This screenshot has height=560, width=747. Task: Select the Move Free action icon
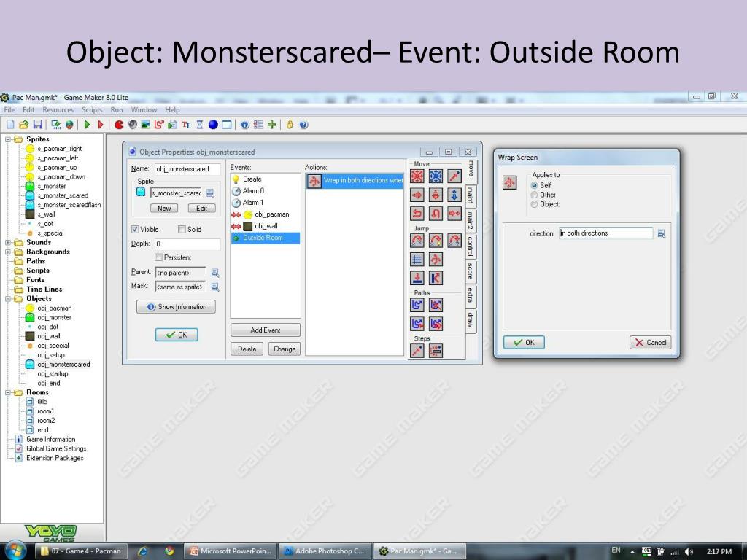436,176
